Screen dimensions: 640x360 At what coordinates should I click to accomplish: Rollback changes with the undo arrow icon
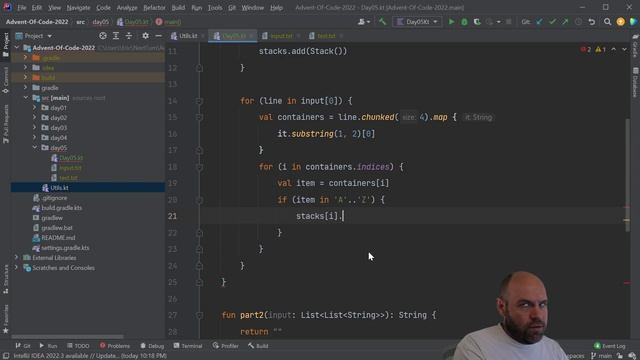pos(591,22)
